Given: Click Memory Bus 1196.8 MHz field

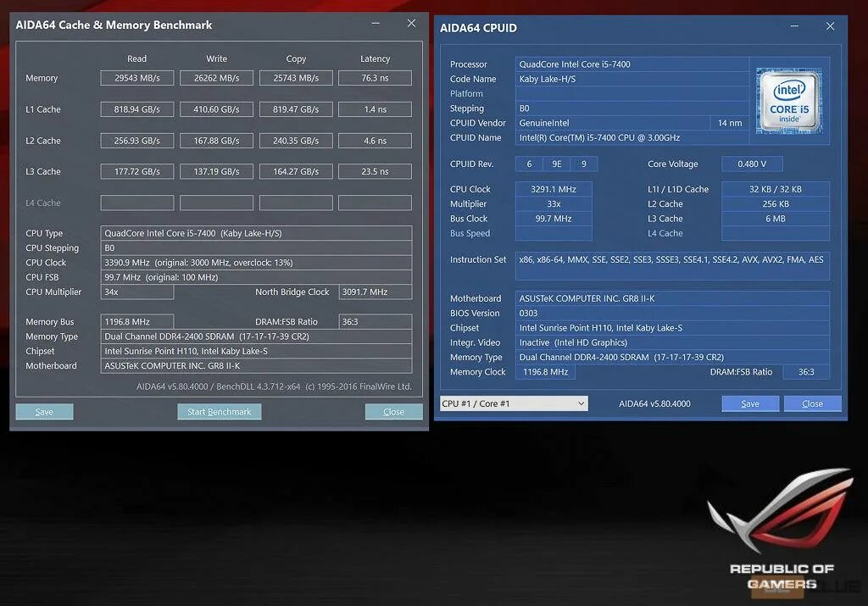Looking at the screenshot, I should pos(137,321).
